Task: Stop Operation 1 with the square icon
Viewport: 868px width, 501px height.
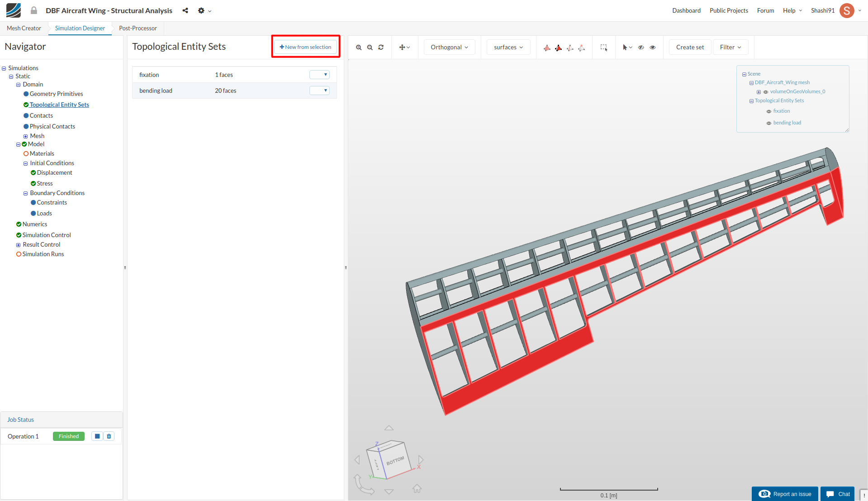Action: pyautogui.click(x=97, y=436)
